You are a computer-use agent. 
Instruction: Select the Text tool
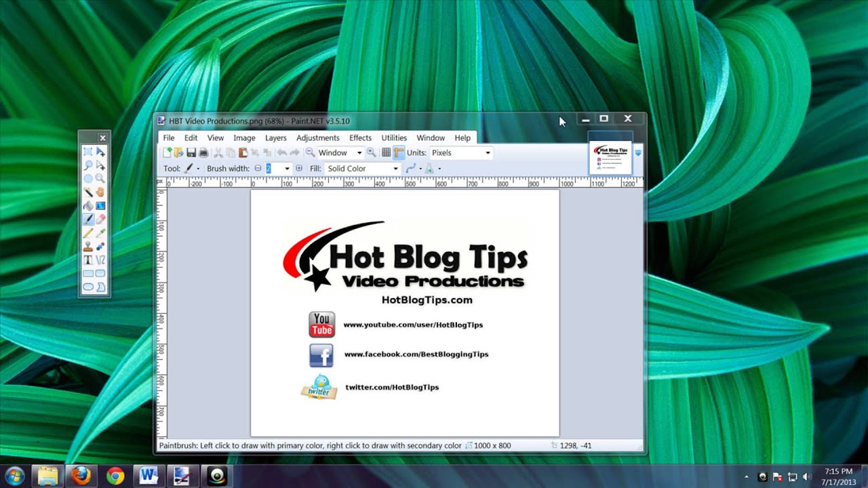coord(88,260)
